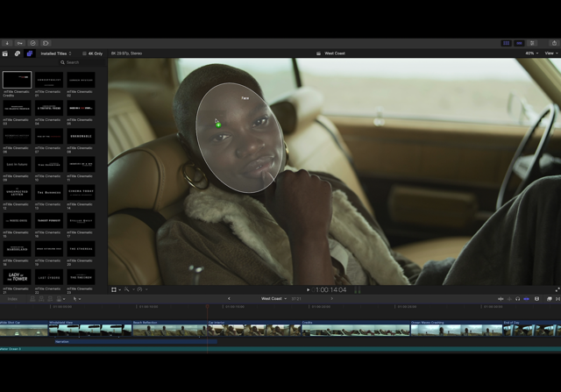Select the mTitle Cinematic 05 thumbnail
The image size is (561, 392).
click(x=81, y=108)
